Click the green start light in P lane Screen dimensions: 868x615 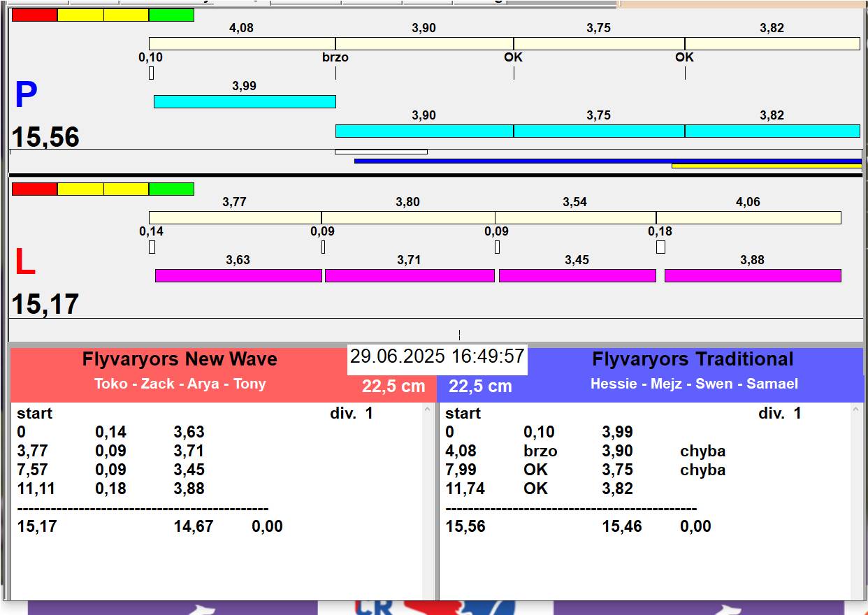click(x=171, y=15)
